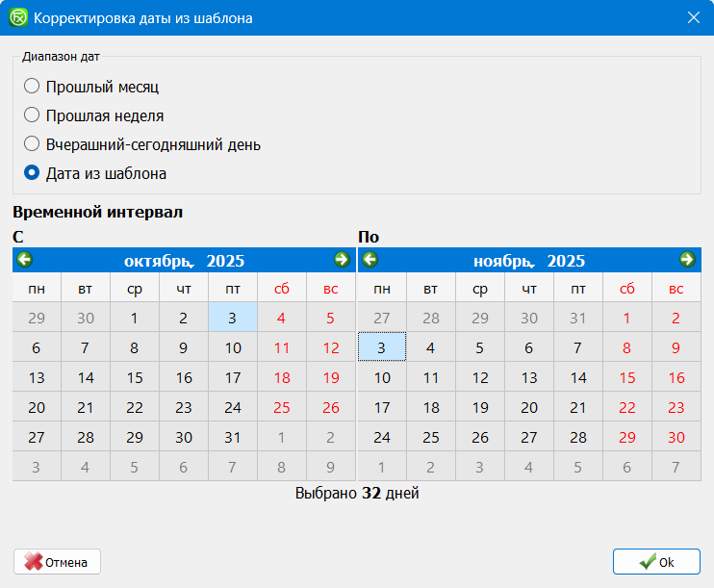Image resolution: width=714 pixels, height=588 pixels.
Task: Select the Дата из шаблона radio option
Action: [x=32, y=174]
